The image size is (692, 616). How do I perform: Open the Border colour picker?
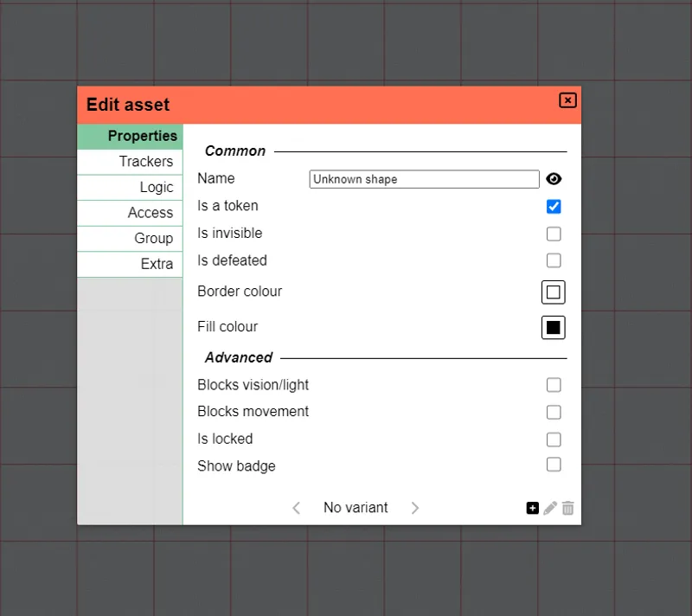(x=554, y=292)
